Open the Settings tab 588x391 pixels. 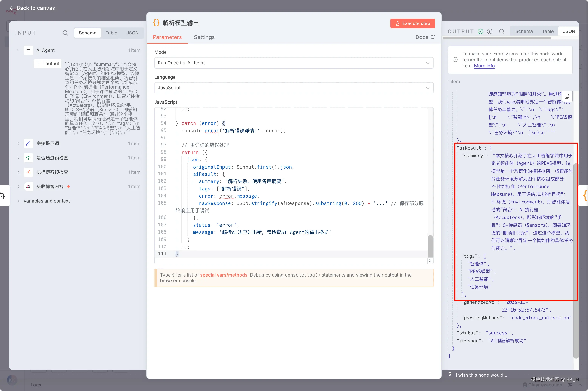(204, 37)
